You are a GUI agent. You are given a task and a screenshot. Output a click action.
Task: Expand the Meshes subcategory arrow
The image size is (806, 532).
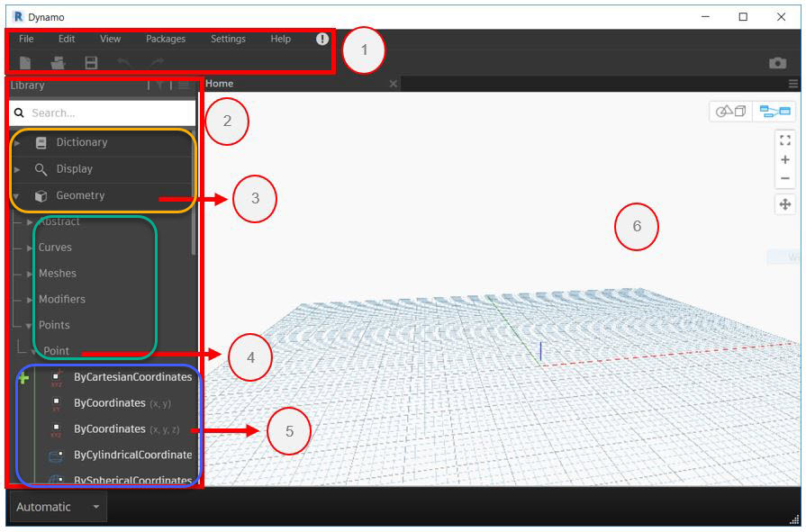pos(30,274)
